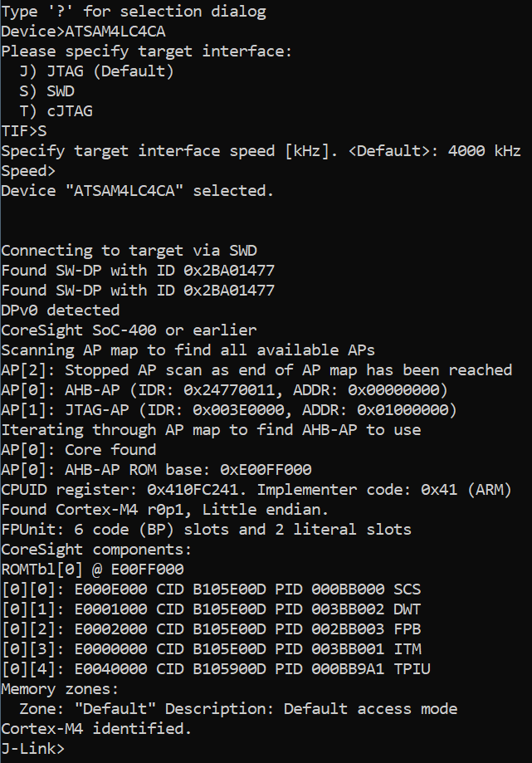Click the "Cortex-M4 identified." line
This screenshot has width=532, height=763.
tap(96, 729)
